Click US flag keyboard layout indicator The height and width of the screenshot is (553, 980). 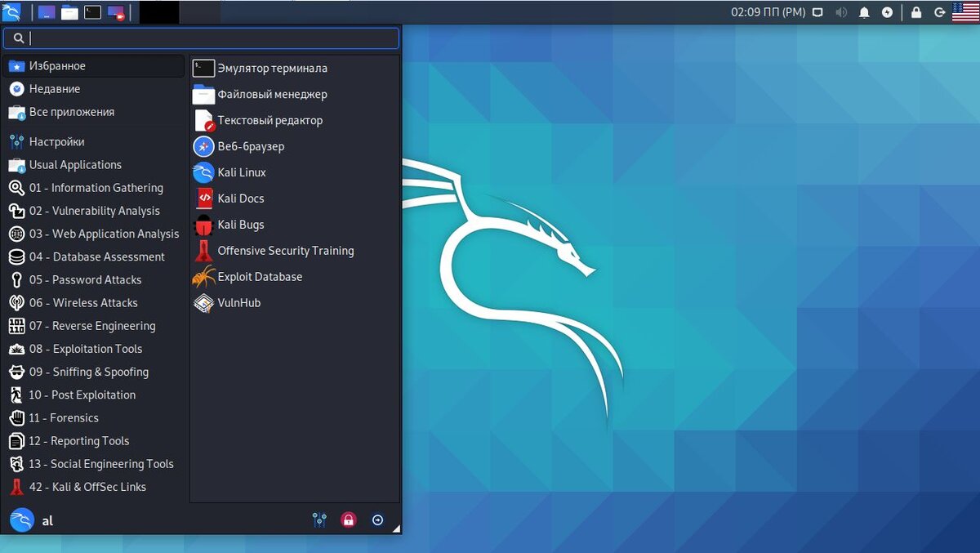coord(965,11)
